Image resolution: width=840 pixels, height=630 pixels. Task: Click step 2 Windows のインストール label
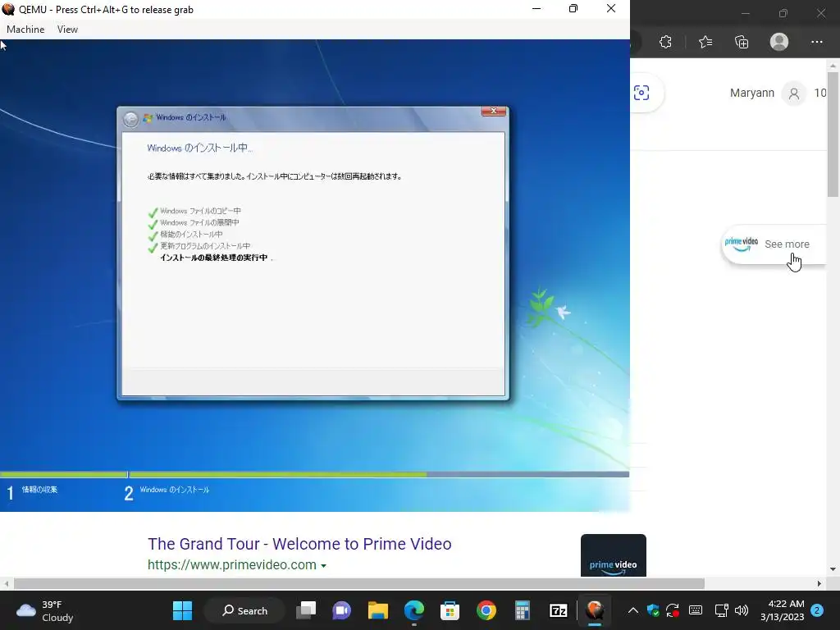pos(175,490)
